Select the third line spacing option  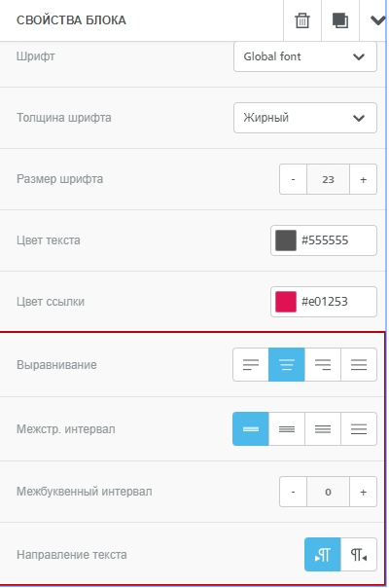[323, 429]
